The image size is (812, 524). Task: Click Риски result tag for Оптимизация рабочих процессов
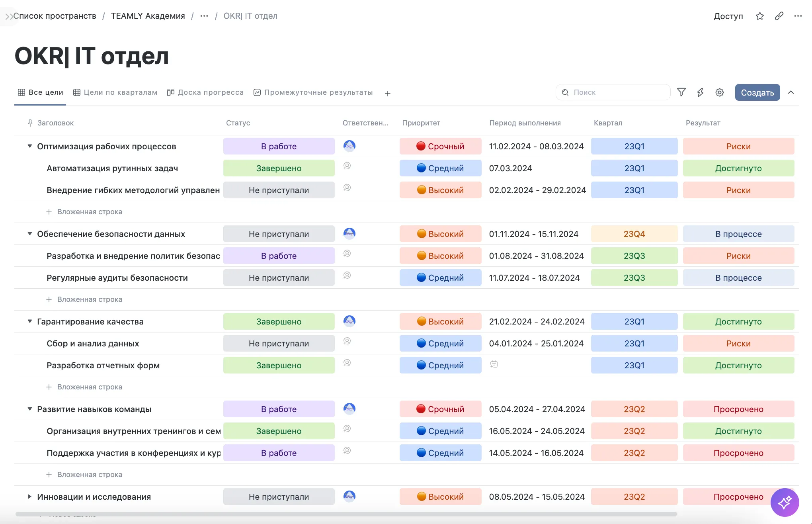(x=738, y=146)
